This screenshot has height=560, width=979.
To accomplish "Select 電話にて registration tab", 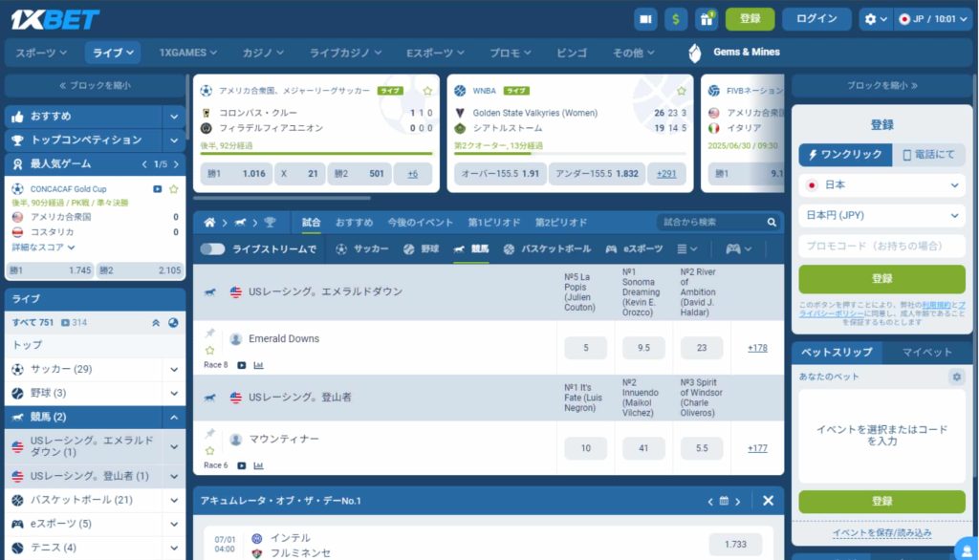I will (x=928, y=155).
